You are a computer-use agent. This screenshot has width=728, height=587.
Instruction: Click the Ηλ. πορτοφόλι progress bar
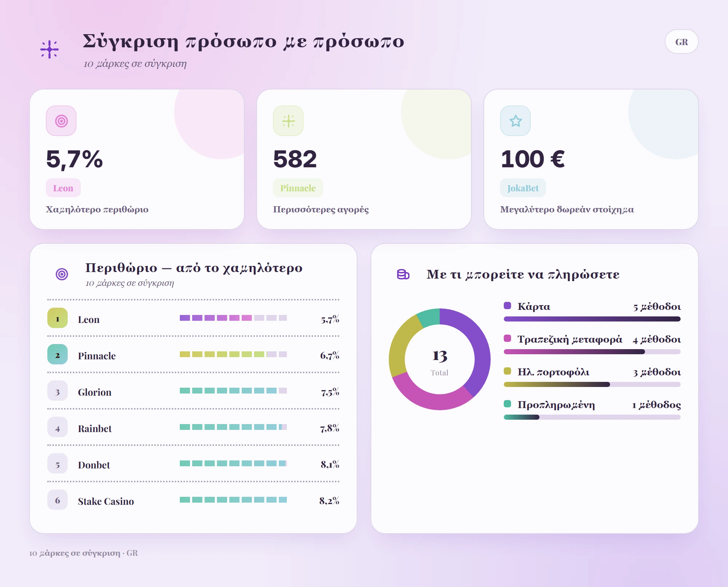(x=592, y=384)
